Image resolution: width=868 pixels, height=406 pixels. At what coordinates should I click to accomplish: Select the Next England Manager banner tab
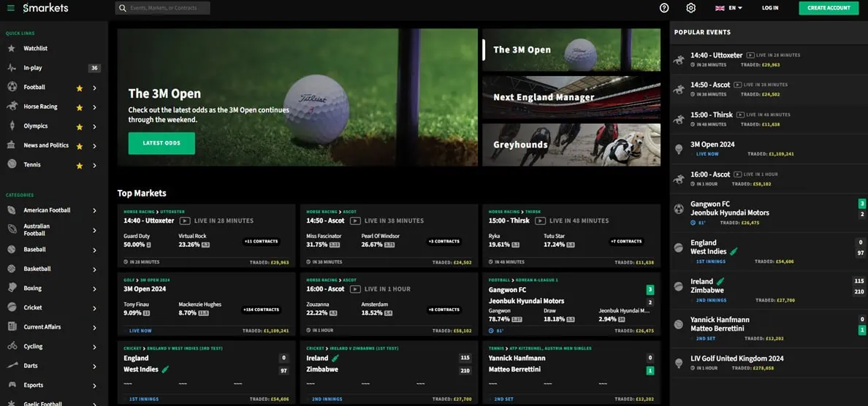(571, 97)
